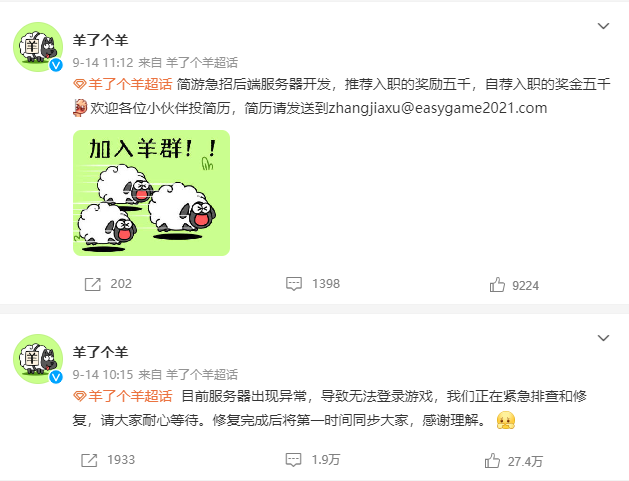Click the repost icon on the recruitment post
The image size is (629, 481).
tap(93, 284)
